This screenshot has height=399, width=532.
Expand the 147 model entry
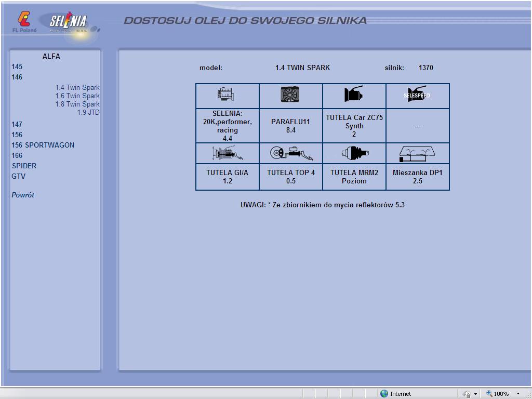tap(17, 124)
